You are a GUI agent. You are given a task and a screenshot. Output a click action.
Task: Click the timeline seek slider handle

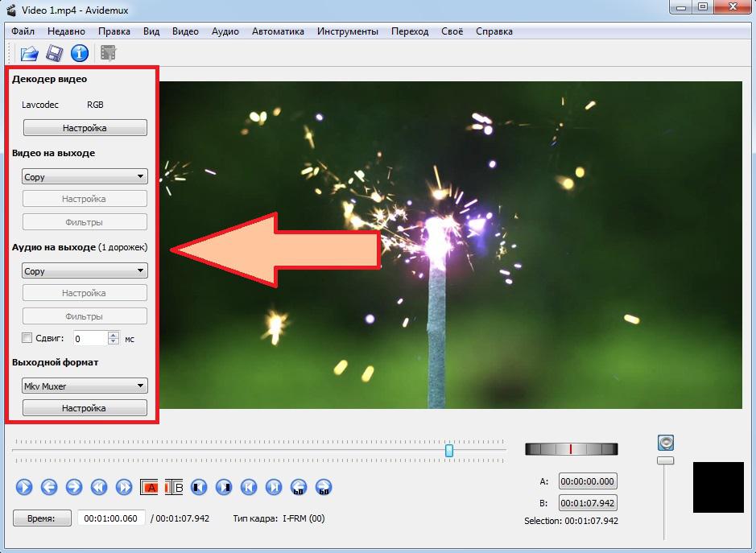pos(449,451)
